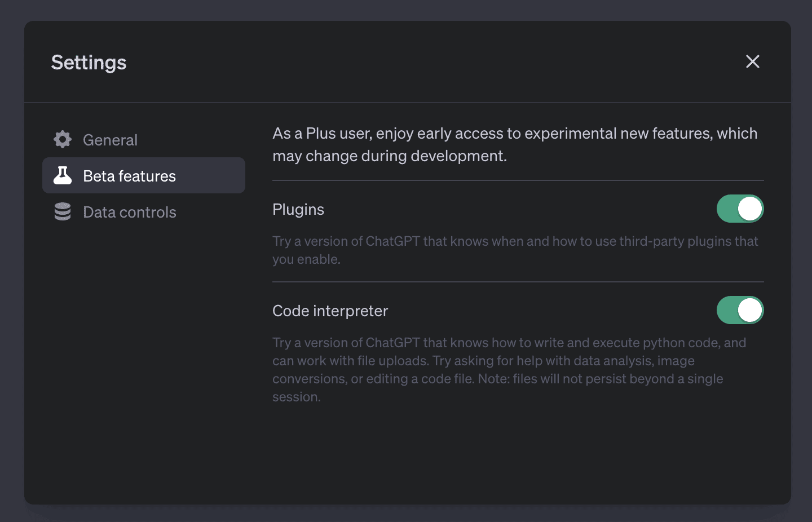Turn off the Code interpreter toggle
This screenshot has width=812, height=522.
tap(740, 310)
